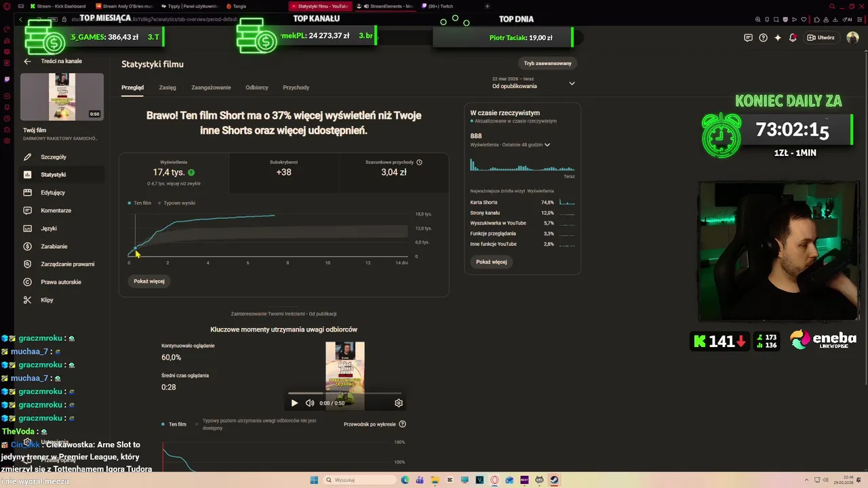Viewport: 868px width, 488px height.
Task: Click Typowe wyniki chart legend
Action: (x=176, y=203)
